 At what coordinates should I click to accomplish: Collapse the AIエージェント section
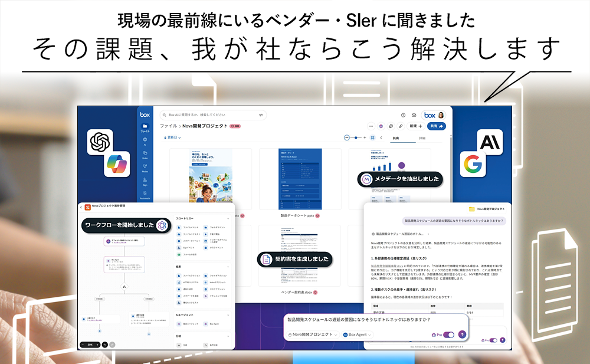[x=228, y=314]
